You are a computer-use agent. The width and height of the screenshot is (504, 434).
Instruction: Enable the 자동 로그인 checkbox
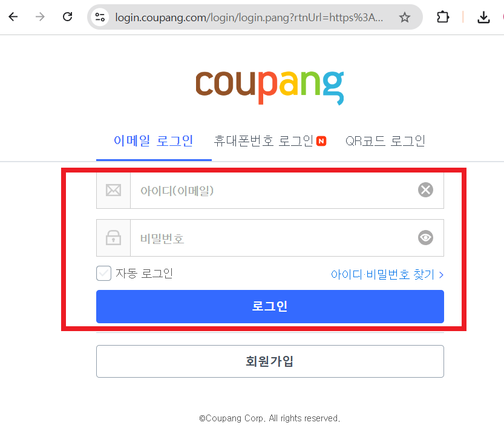pyautogui.click(x=103, y=273)
